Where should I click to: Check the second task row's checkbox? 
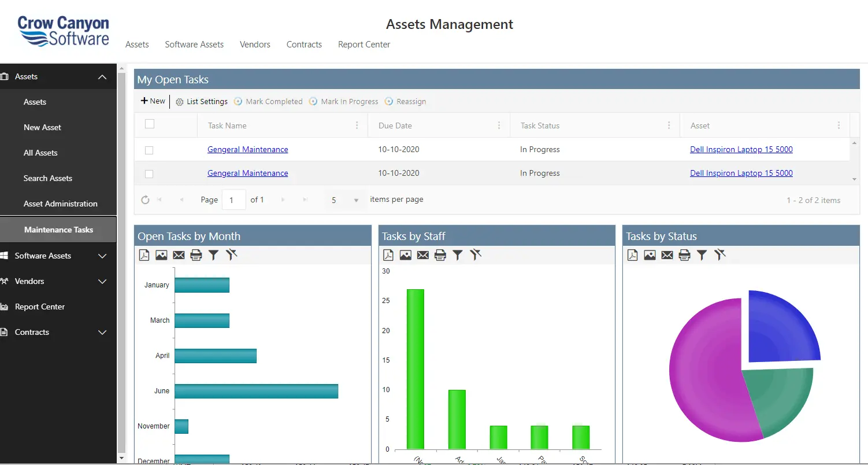point(149,174)
